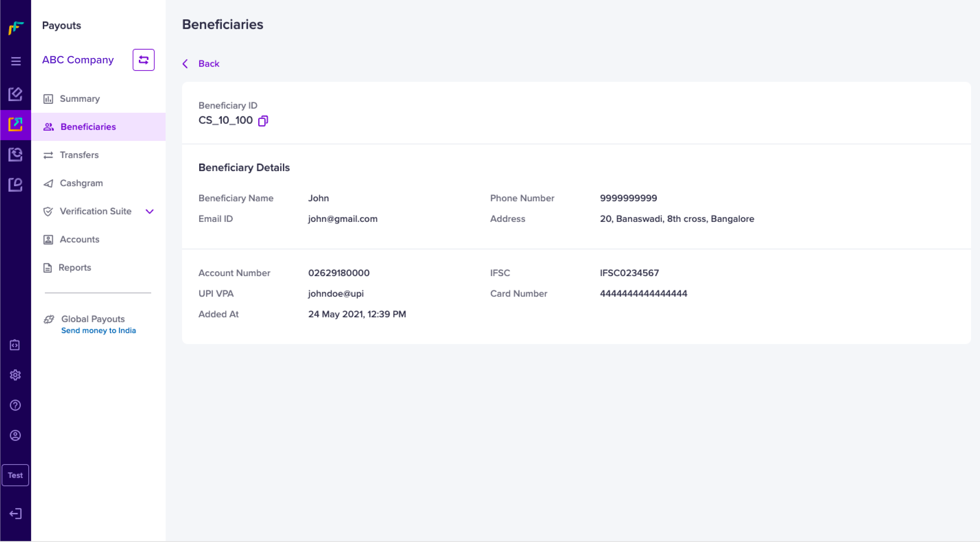
Task: Click the switch company icon button
Action: pos(143,60)
